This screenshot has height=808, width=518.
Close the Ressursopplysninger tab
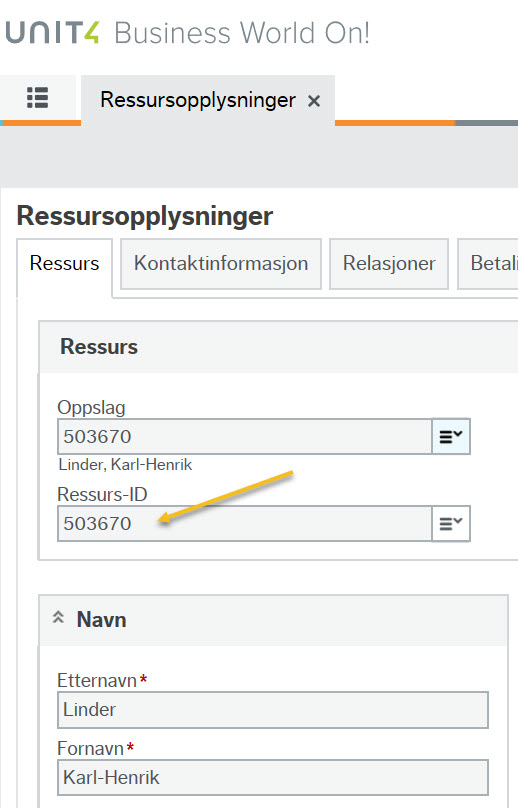314,101
